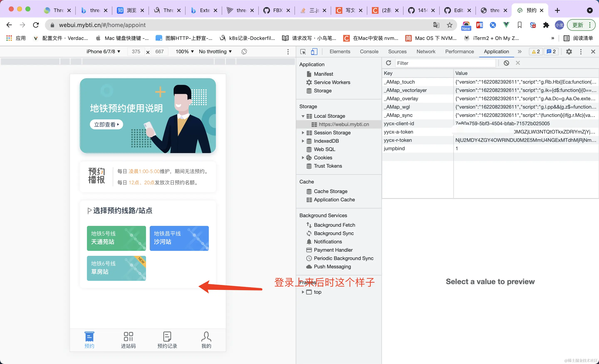The height and width of the screenshot is (364, 599).
Task: Click the inspect element picker icon
Action: tap(303, 52)
